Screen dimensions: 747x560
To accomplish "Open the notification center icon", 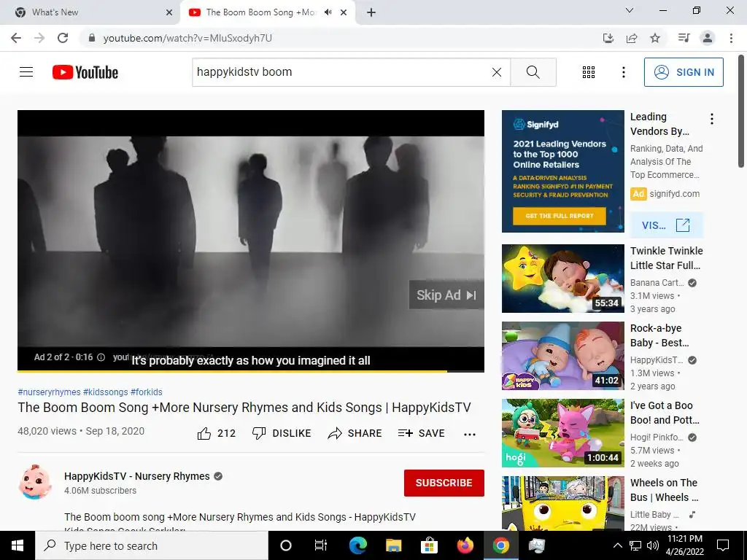I will (723, 545).
